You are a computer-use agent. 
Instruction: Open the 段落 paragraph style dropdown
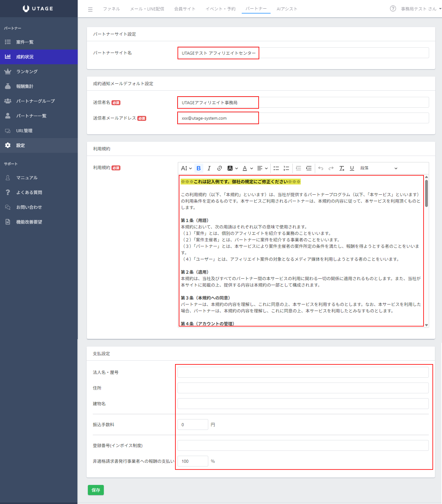point(379,168)
